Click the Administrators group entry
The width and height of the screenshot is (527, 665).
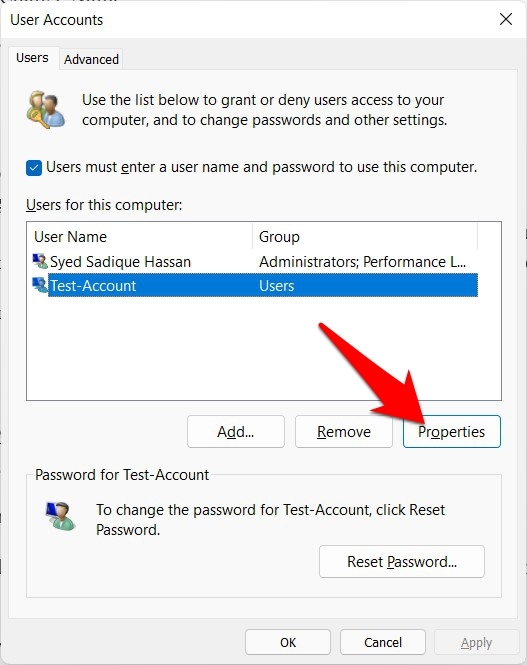tap(362, 262)
